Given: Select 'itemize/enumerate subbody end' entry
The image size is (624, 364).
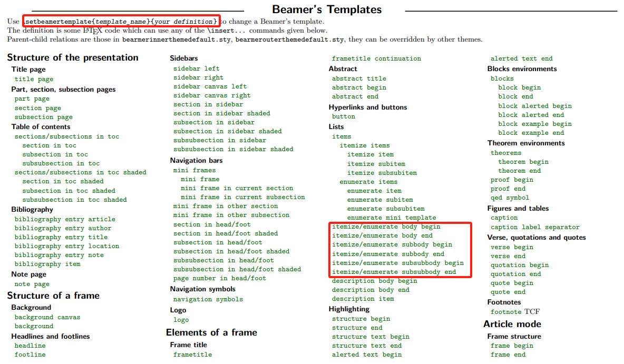Looking at the screenshot, I should (388, 254).
